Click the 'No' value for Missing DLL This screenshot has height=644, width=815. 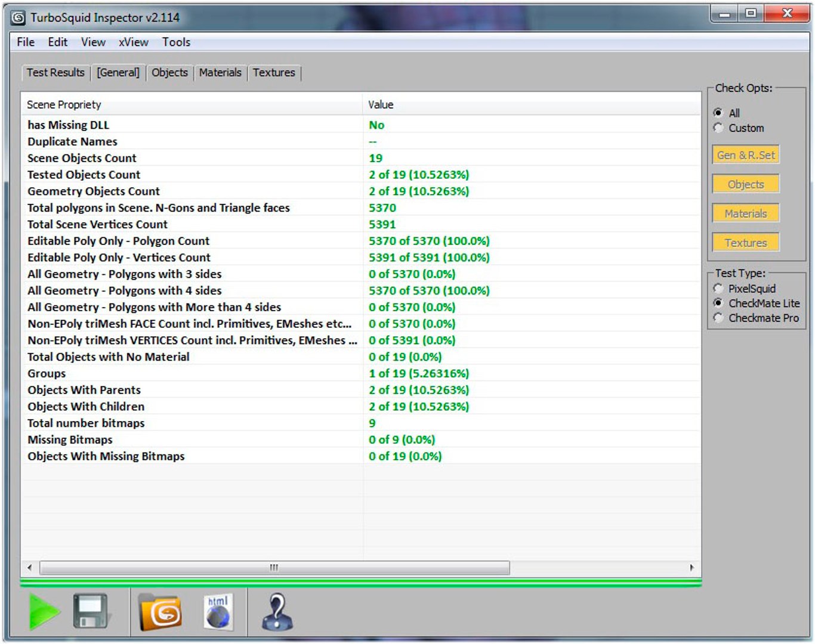click(x=376, y=125)
